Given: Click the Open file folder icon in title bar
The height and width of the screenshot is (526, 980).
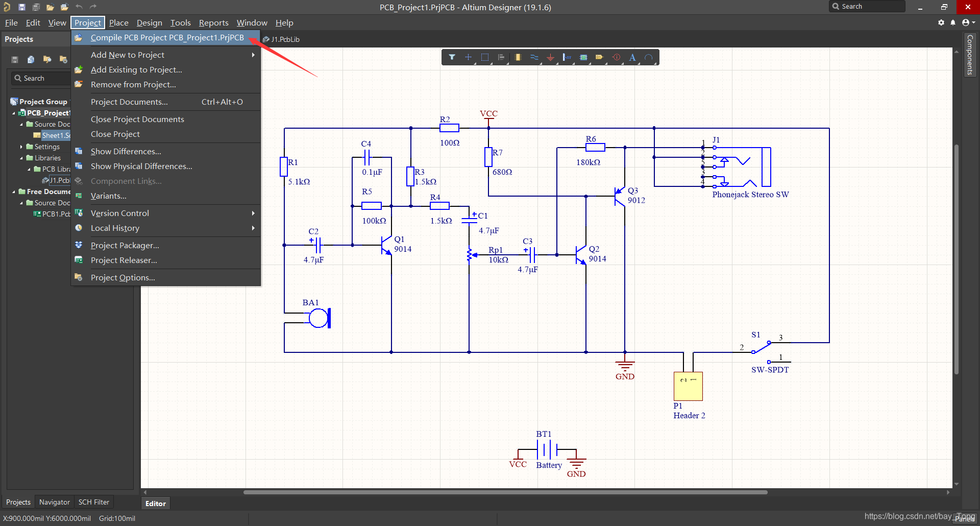Looking at the screenshot, I should (x=50, y=7).
